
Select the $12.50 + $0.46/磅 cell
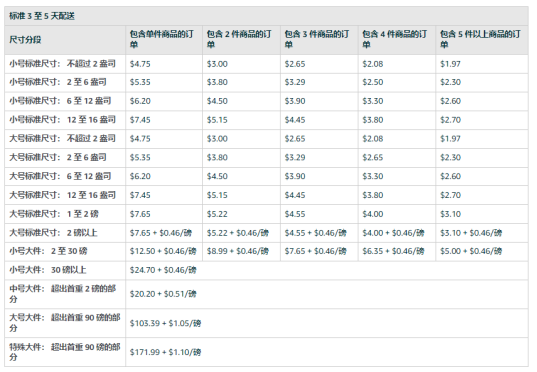click(x=163, y=251)
